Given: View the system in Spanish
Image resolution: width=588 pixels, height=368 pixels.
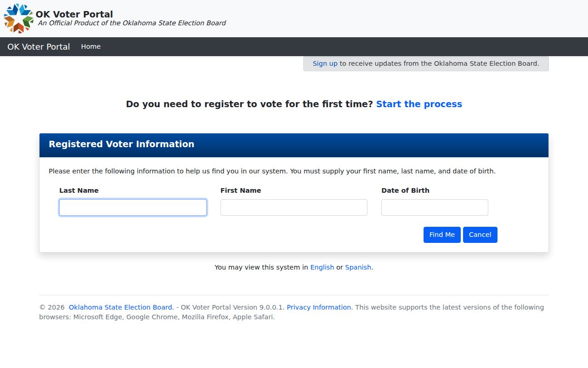Looking at the screenshot, I should (x=358, y=267).
